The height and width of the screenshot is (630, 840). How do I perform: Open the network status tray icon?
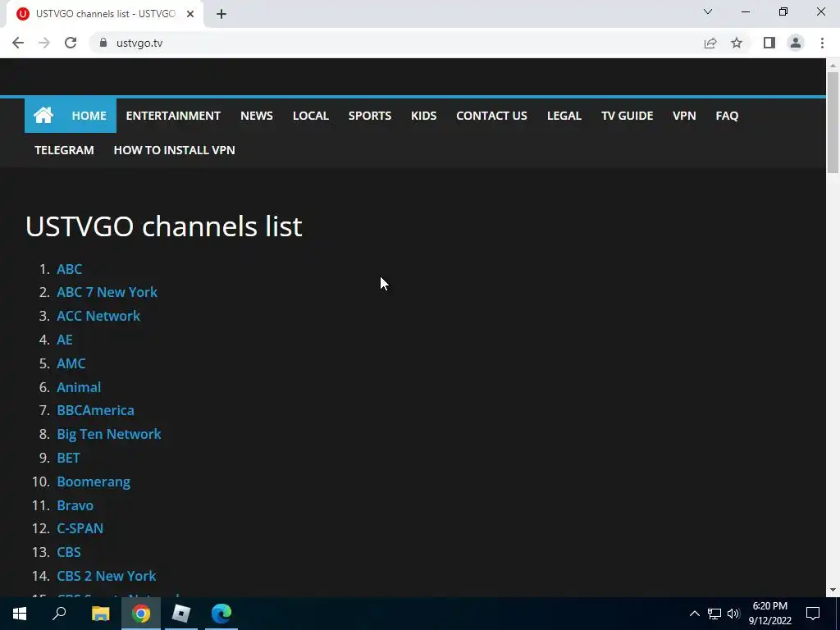(x=714, y=614)
